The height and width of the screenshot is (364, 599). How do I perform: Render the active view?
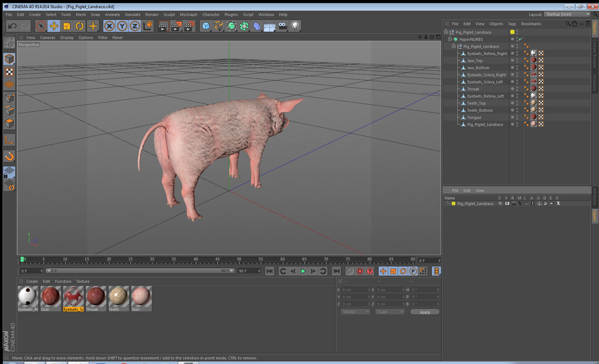[163, 26]
